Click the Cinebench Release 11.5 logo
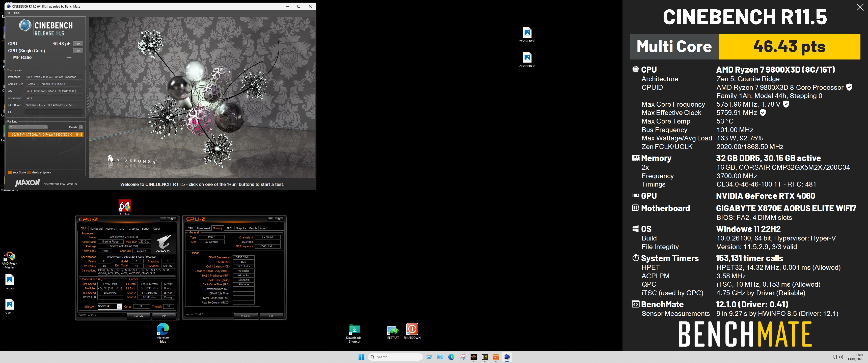Image resolution: width=868 pixels, height=363 pixels. pos(46,27)
